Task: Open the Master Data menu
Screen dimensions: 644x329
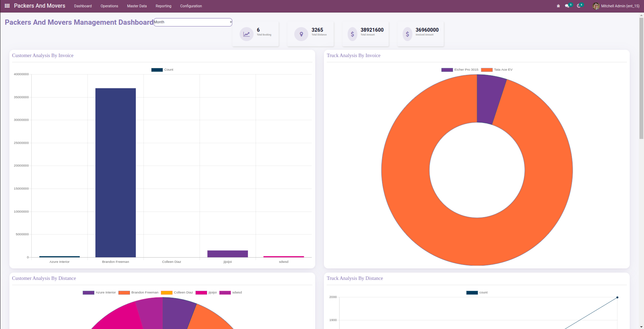Action: tap(137, 6)
